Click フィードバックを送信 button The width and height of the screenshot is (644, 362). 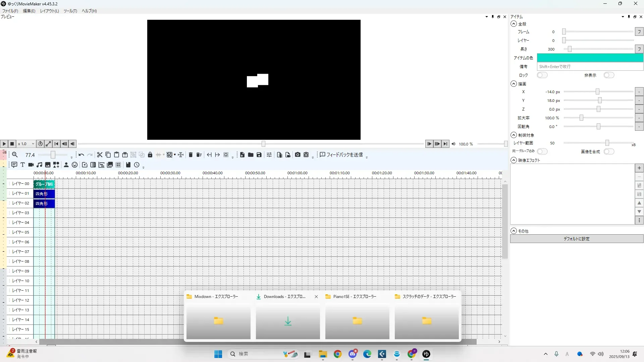pyautogui.click(x=341, y=155)
